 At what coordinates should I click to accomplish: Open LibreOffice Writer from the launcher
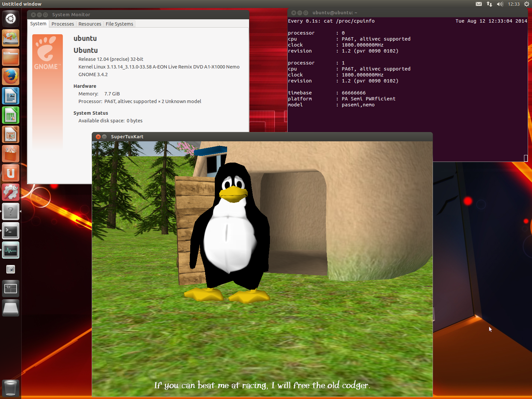tap(11, 96)
